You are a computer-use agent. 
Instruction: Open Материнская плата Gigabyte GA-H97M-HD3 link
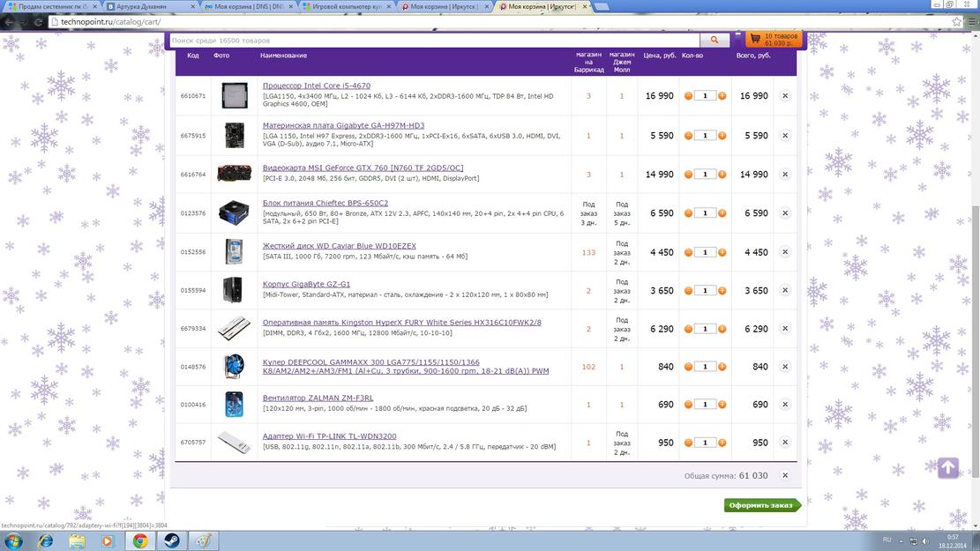pos(343,125)
